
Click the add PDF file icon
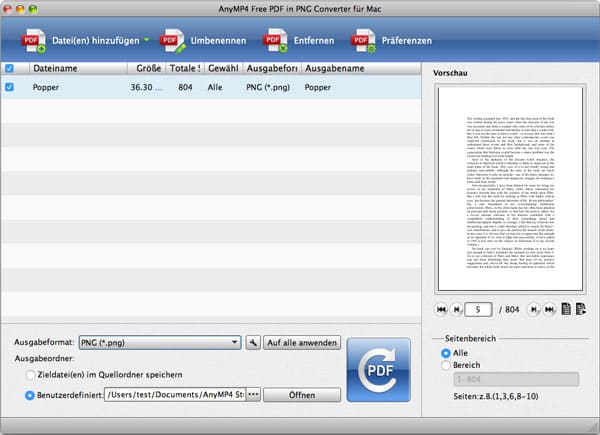tap(34, 41)
